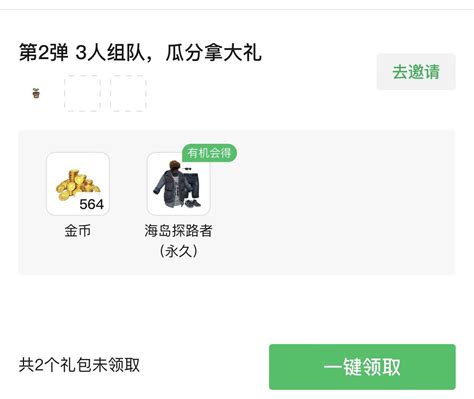This screenshot has width=474, height=399.
Task: Claim all gifts with 一键领取
Action: point(362,367)
